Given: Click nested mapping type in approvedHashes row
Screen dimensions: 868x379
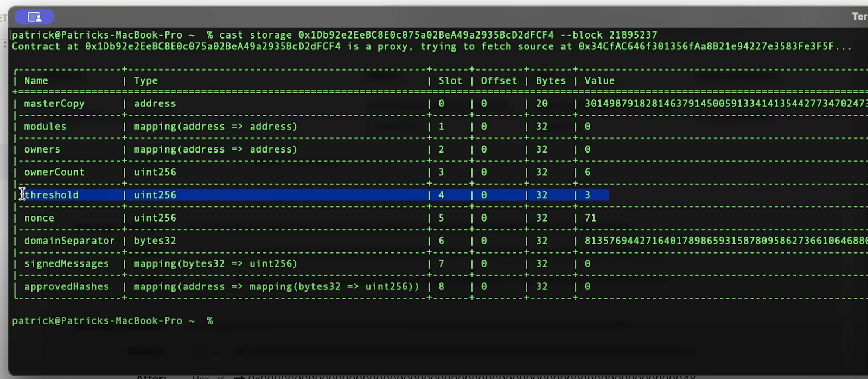Looking at the screenshot, I should click(x=277, y=286).
